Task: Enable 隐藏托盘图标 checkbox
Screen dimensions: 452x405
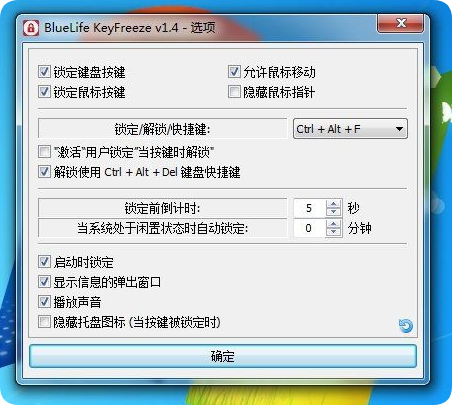Action: pos(44,322)
